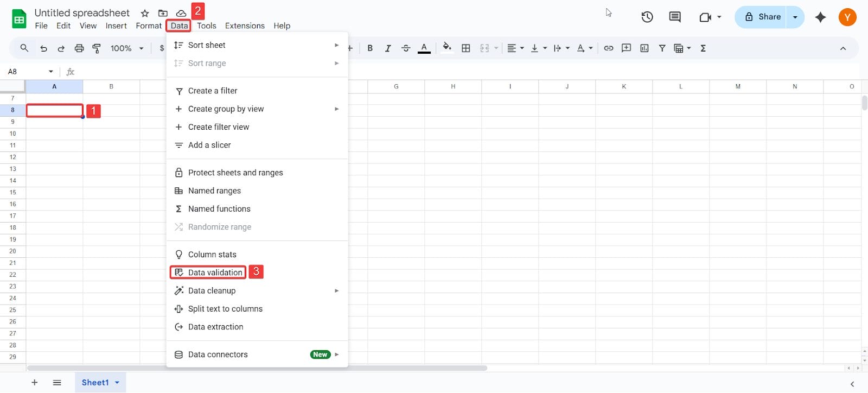
Task: Open the Insert menu
Action: pos(116,26)
